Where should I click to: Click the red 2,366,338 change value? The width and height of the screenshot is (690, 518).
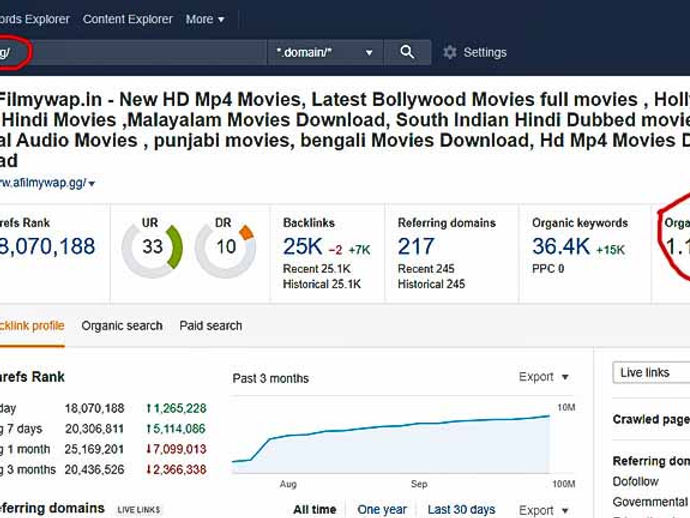click(x=176, y=470)
